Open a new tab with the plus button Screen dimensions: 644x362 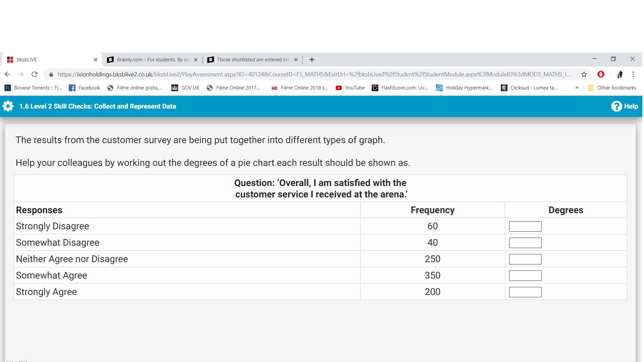coord(312,60)
